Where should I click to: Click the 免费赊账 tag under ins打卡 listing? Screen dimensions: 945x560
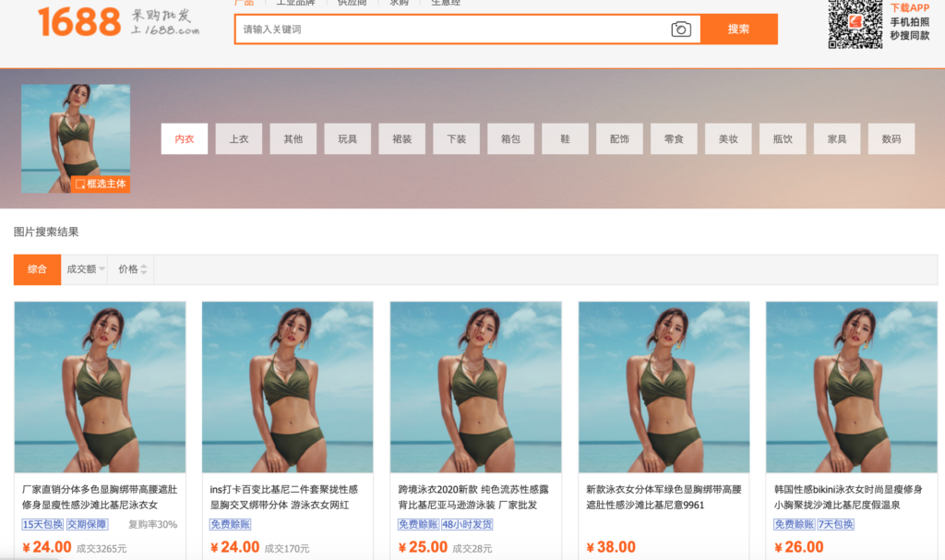pos(230,524)
